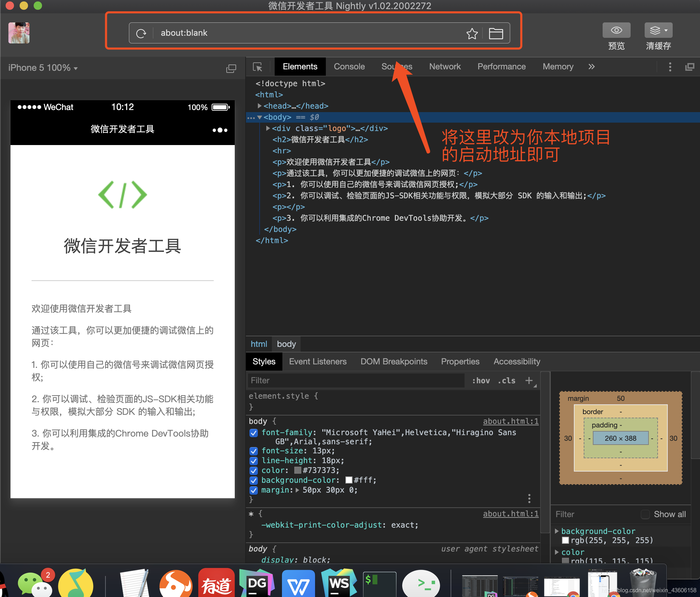The height and width of the screenshot is (597, 700).
Task: Click the rgb(255, 255, 255) swatch
Action: (x=565, y=540)
